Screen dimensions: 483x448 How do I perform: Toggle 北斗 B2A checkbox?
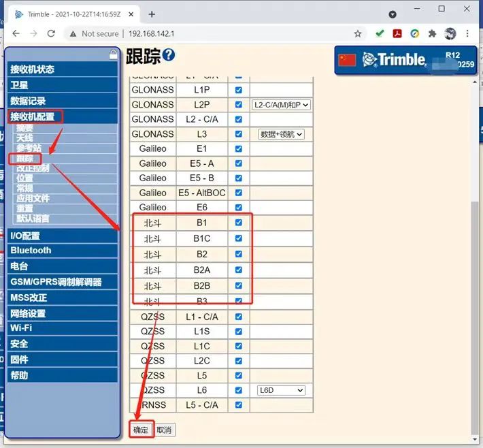click(238, 270)
